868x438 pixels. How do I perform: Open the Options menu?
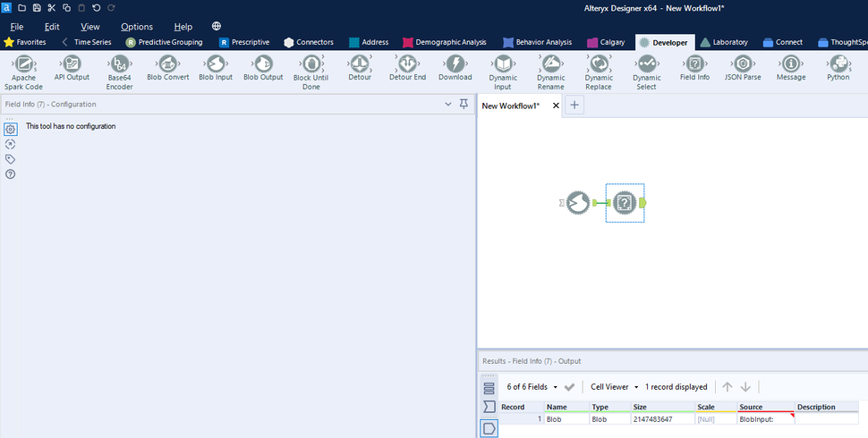pos(137,27)
